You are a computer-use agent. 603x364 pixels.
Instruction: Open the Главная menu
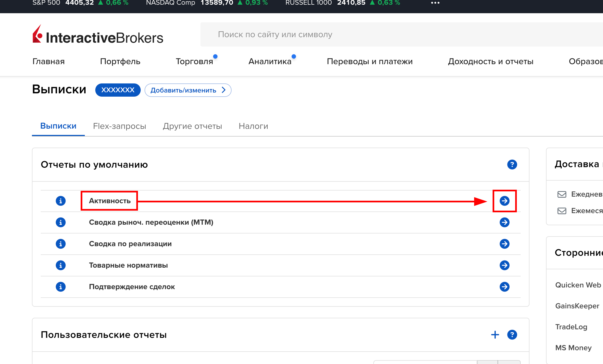(49, 61)
